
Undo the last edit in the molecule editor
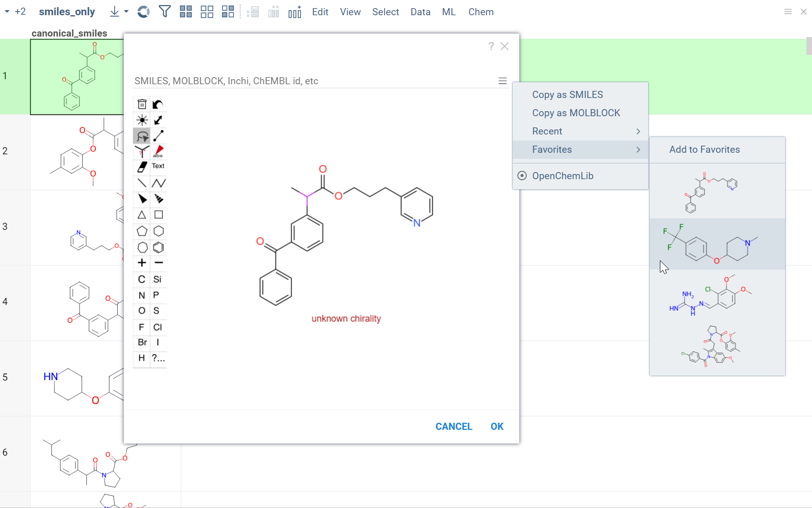pos(158,104)
